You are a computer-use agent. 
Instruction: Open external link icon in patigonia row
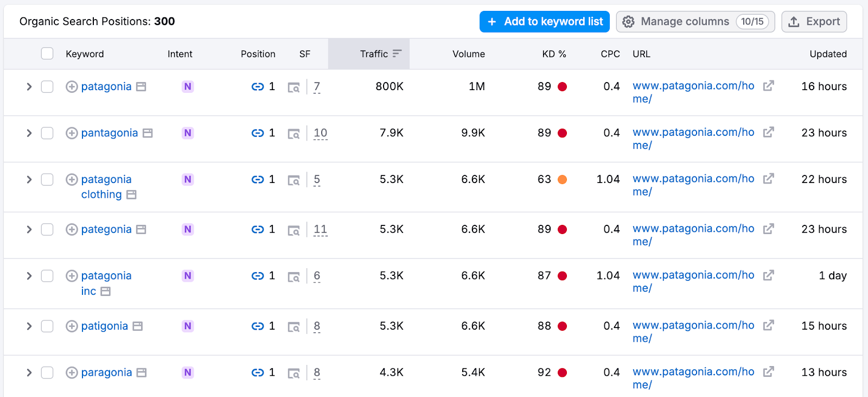[768, 325]
